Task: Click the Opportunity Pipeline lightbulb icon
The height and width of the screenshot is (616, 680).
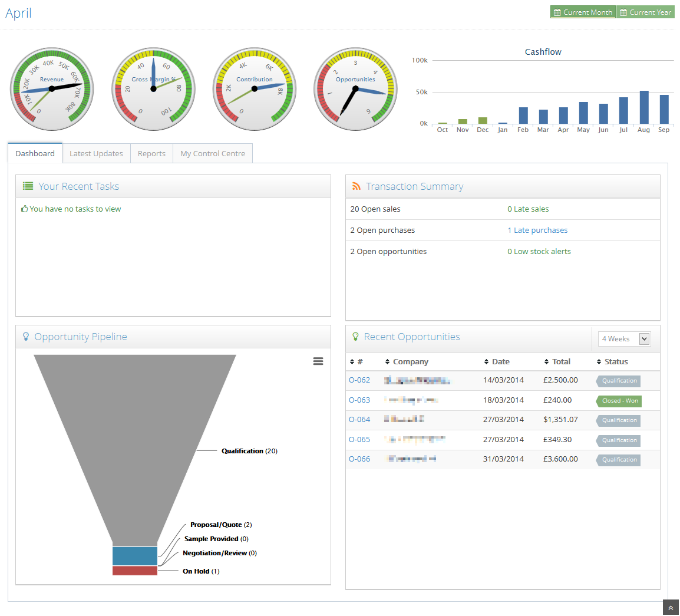Action: (26, 337)
